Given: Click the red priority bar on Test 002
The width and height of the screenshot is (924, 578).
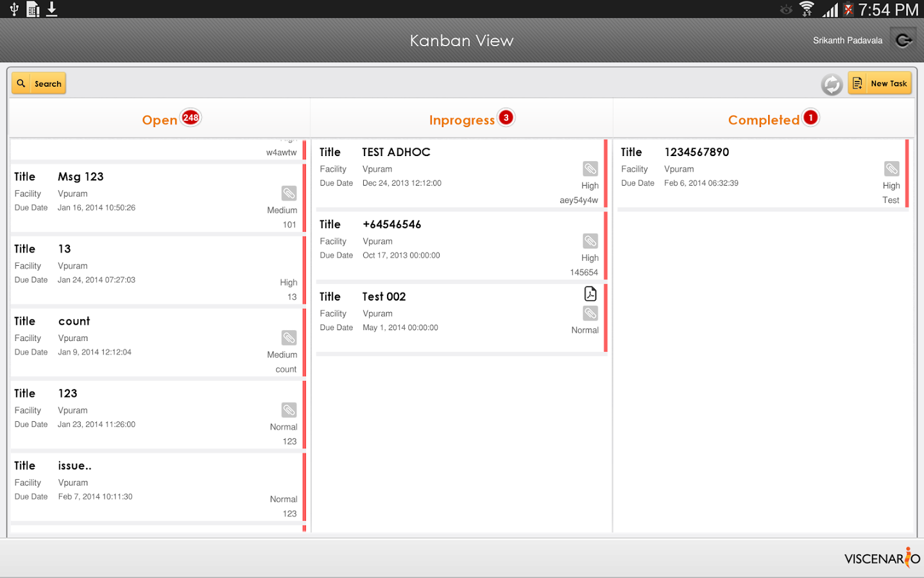Looking at the screenshot, I should click(x=605, y=318).
